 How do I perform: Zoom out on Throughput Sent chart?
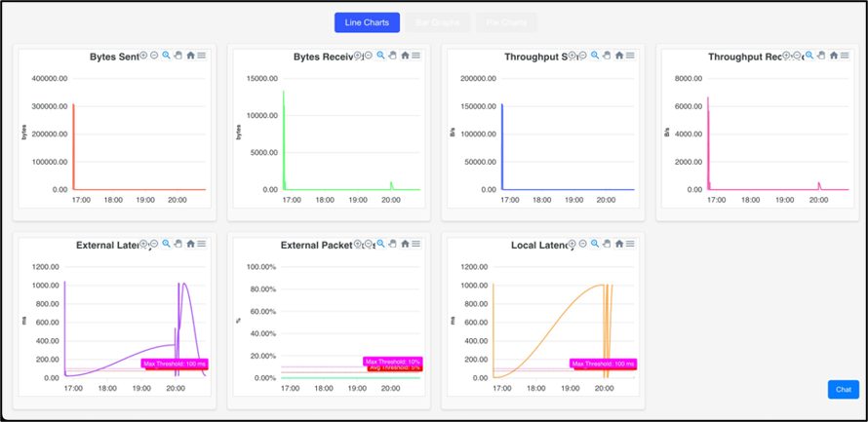click(583, 56)
